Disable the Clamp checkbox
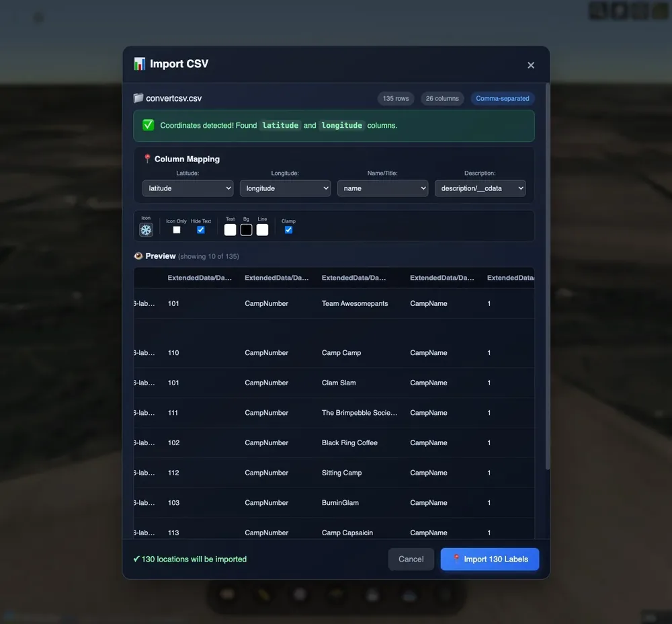 pos(288,230)
